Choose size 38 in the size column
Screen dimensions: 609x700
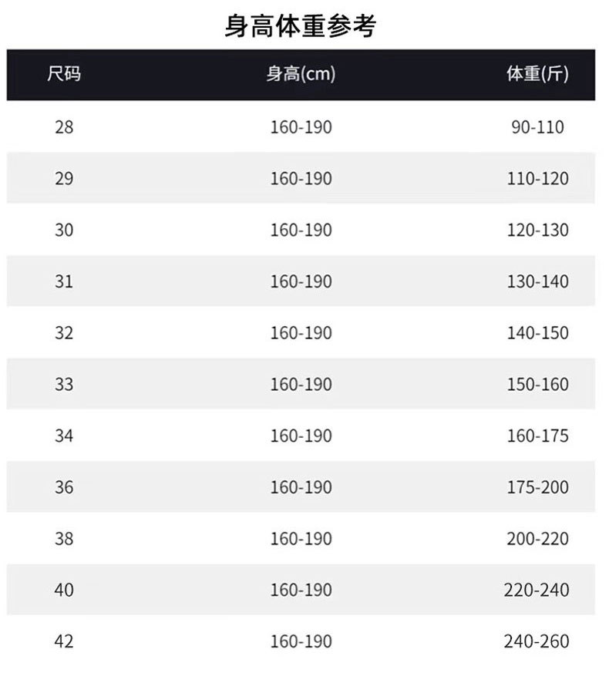tap(64, 538)
